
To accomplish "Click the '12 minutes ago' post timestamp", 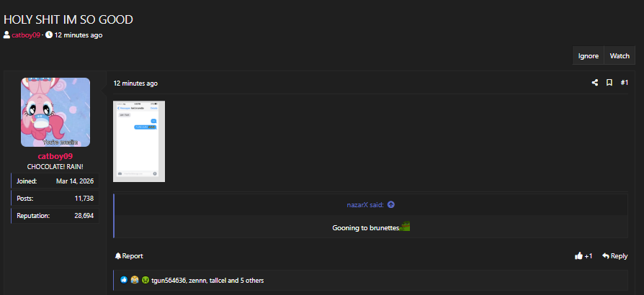I will pyautogui.click(x=135, y=83).
